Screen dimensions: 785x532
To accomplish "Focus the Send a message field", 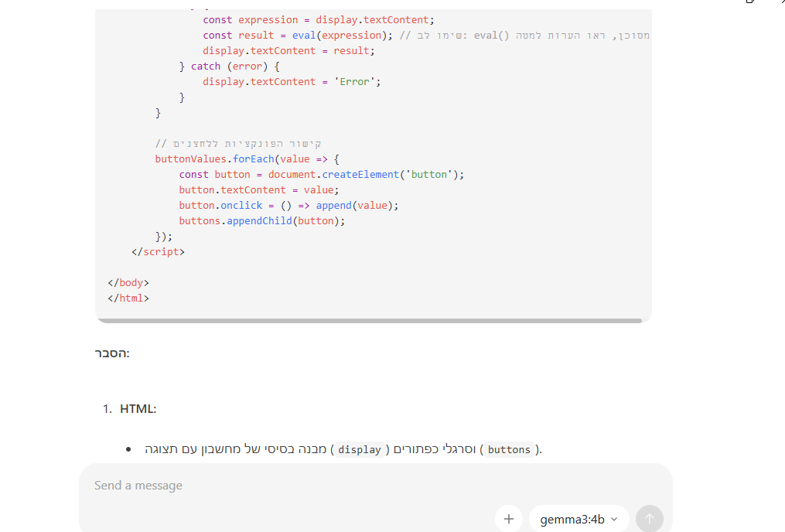I will point(294,486).
